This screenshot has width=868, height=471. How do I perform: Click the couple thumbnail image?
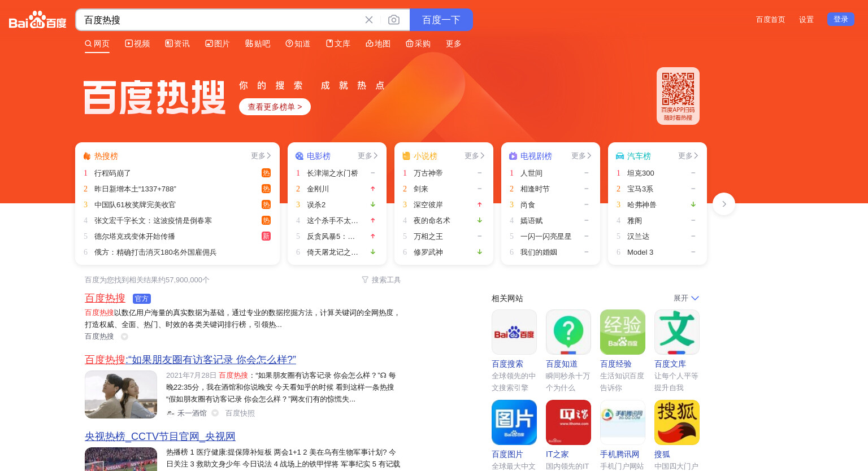click(x=121, y=394)
